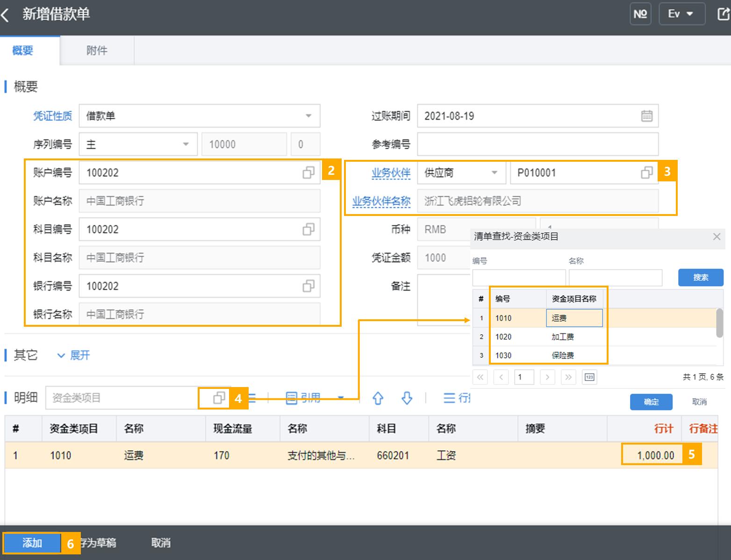This screenshot has width=731, height=560.
Task: Go to previous page in lookup pager
Action: [x=501, y=377]
